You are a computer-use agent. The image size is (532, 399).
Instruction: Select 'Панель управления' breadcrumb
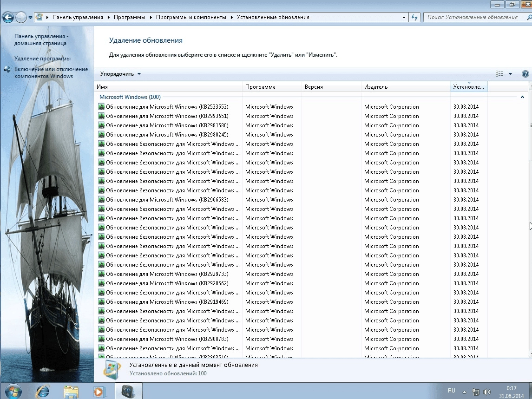click(78, 17)
